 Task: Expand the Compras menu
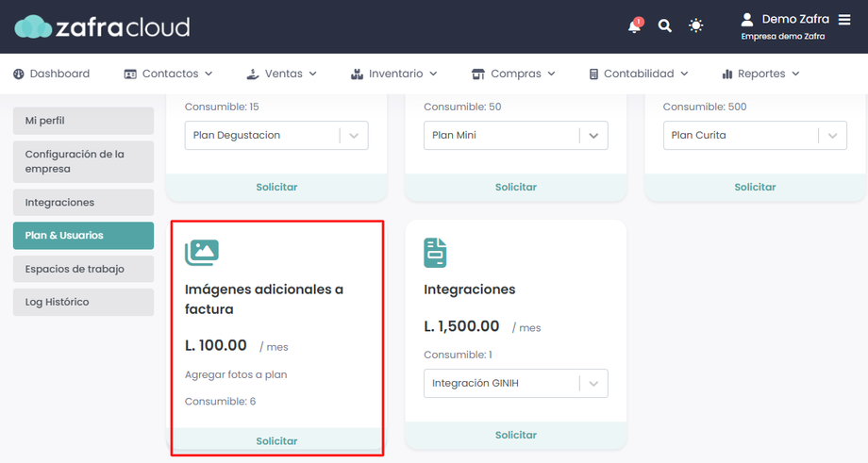coord(513,74)
